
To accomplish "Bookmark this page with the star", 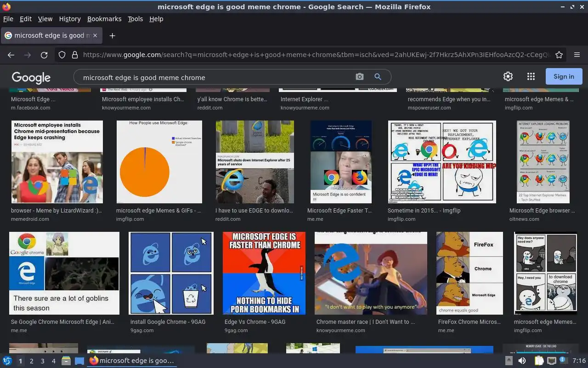I will pyautogui.click(x=559, y=55).
